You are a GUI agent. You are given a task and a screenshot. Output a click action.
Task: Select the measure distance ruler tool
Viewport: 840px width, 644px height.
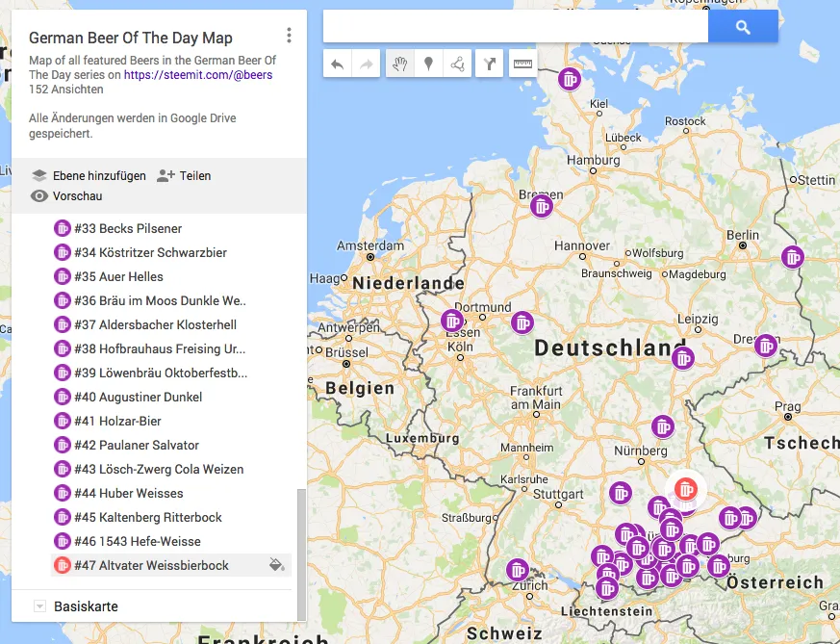tap(522, 64)
